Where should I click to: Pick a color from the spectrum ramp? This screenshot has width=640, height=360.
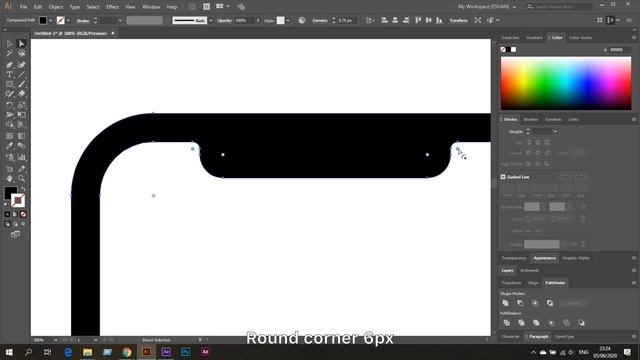[x=566, y=83]
